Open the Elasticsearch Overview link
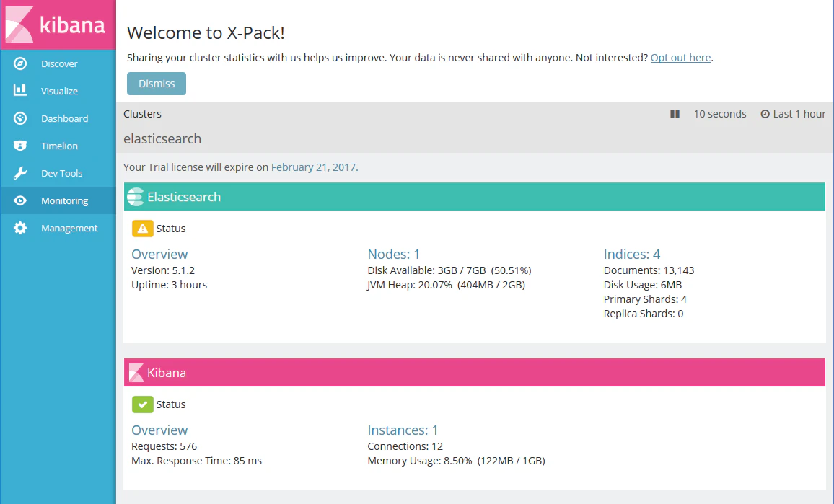The width and height of the screenshot is (834, 504). click(x=159, y=254)
